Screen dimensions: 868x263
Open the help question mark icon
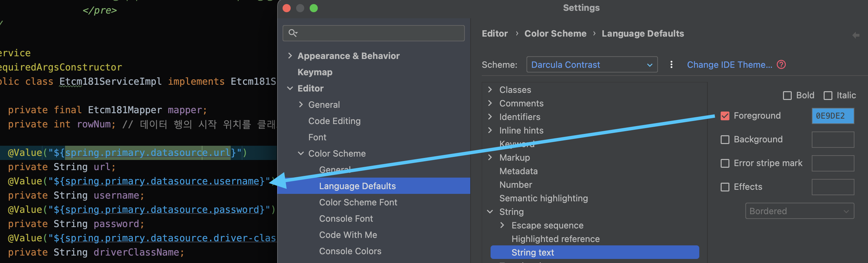coord(781,64)
